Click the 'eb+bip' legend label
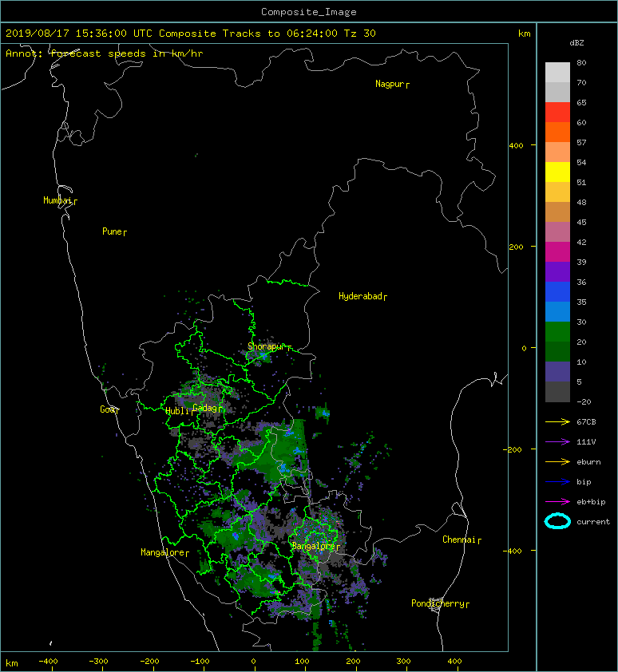Image resolution: width=618 pixels, height=672 pixels. tap(591, 502)
